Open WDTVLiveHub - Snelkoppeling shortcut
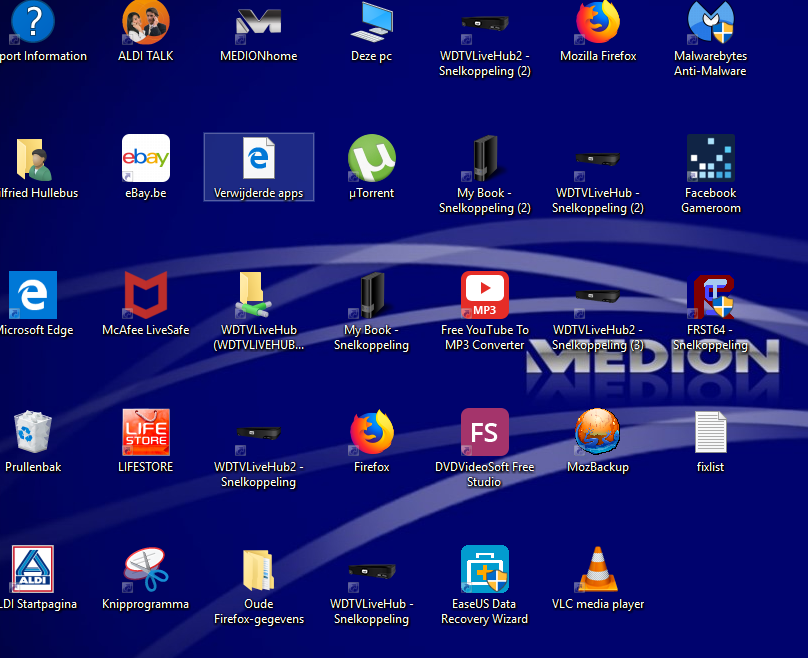808x658 pixels. click(372, 573)
